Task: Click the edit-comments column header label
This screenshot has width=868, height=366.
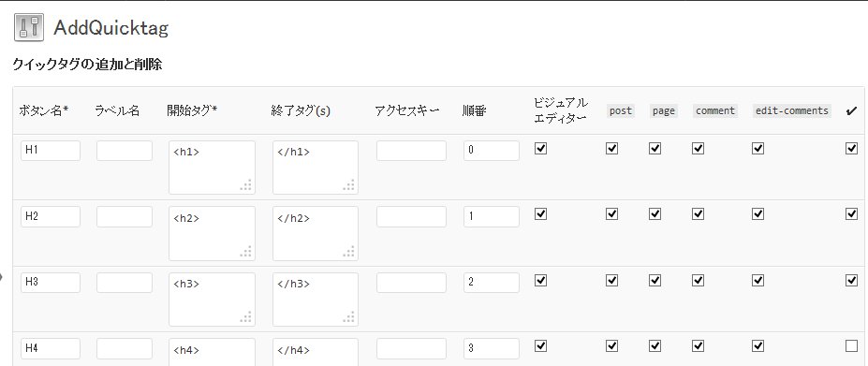Action: coord(791,110)
